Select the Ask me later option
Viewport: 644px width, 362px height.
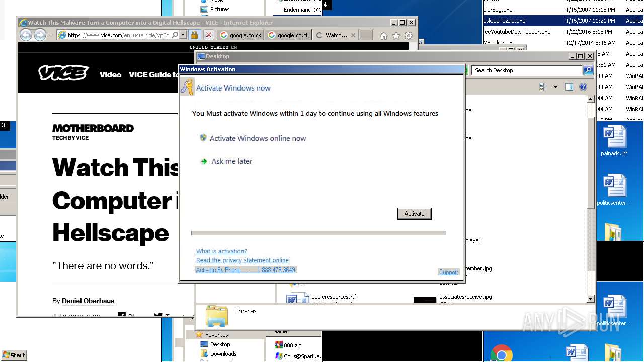click(231, 161)
